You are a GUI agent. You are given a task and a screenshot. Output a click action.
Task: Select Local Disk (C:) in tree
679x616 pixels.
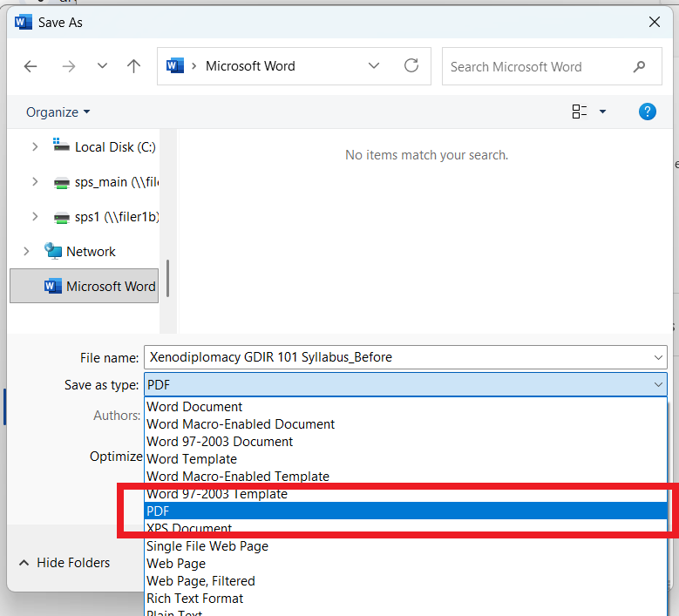115,147
